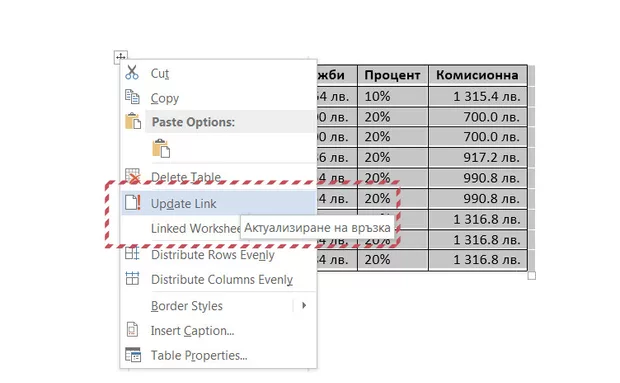The image size is (620, 383).
Task: Select the 1 315.4 лв. cell
Action: pos(478,96)
